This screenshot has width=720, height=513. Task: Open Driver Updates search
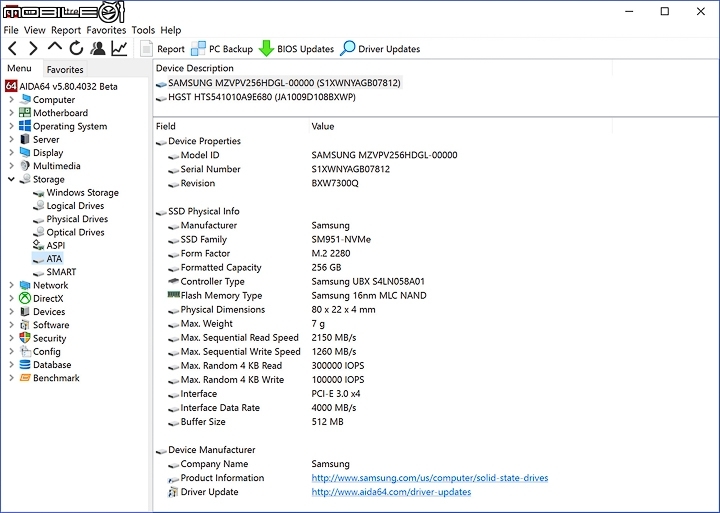(380, 49)
